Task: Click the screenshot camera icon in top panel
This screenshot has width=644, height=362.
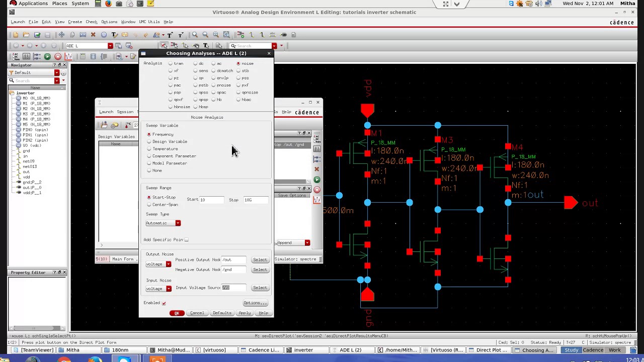Action: click(x=119, y=4)
